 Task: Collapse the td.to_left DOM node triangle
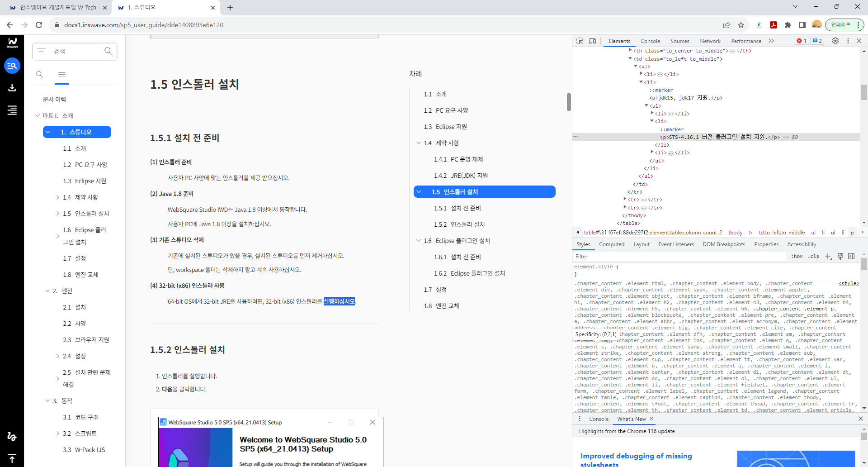[630, 58]
